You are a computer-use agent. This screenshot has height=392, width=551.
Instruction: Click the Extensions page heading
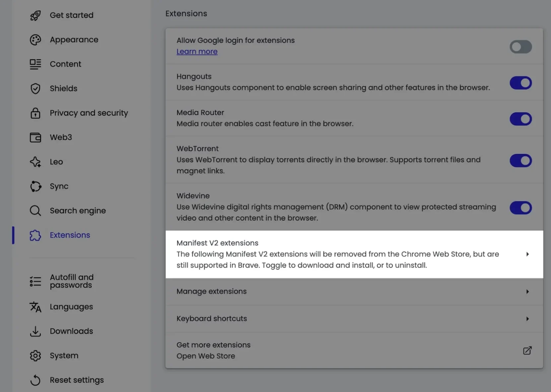pos(186,14)
